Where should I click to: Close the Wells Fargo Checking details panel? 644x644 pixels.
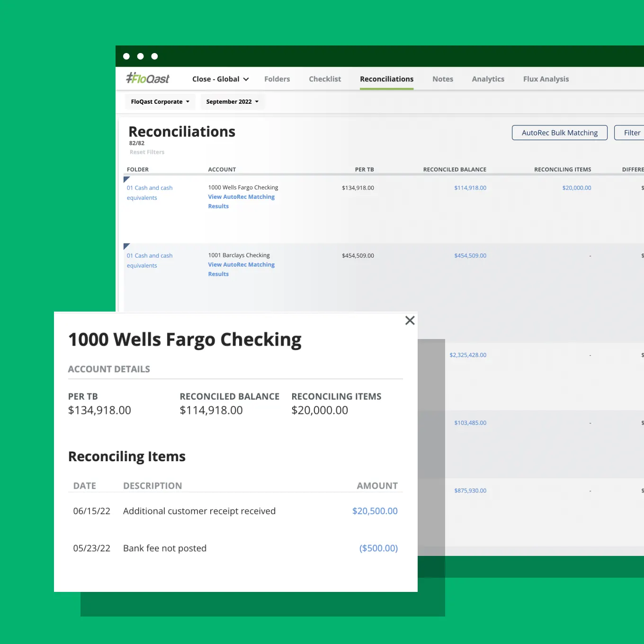point(410,321)
